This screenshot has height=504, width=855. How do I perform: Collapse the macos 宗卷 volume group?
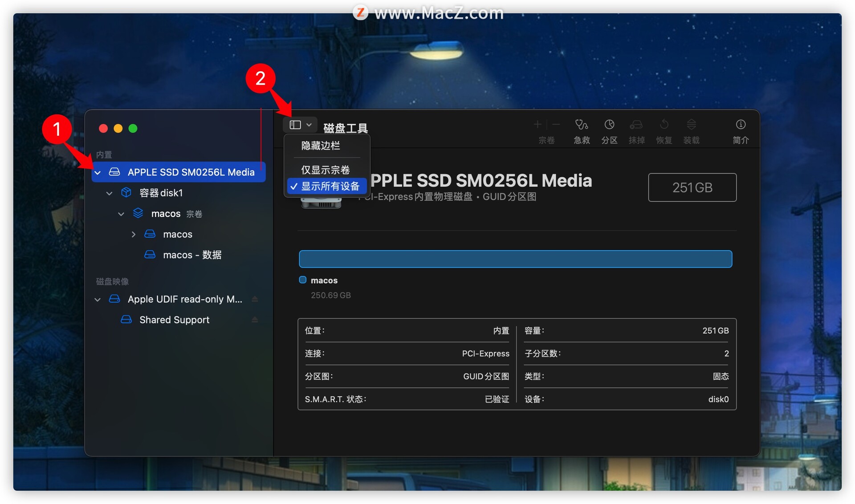click(x=121, y=214)
